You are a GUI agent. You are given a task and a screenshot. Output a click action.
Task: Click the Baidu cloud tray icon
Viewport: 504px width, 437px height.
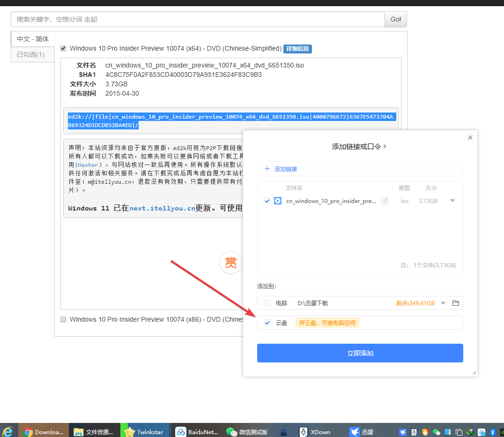point(482,432)
